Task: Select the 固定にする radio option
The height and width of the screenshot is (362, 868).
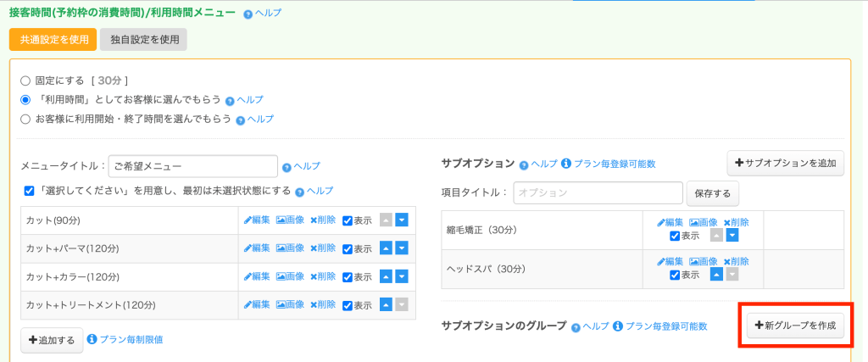Action: (25, 81)
